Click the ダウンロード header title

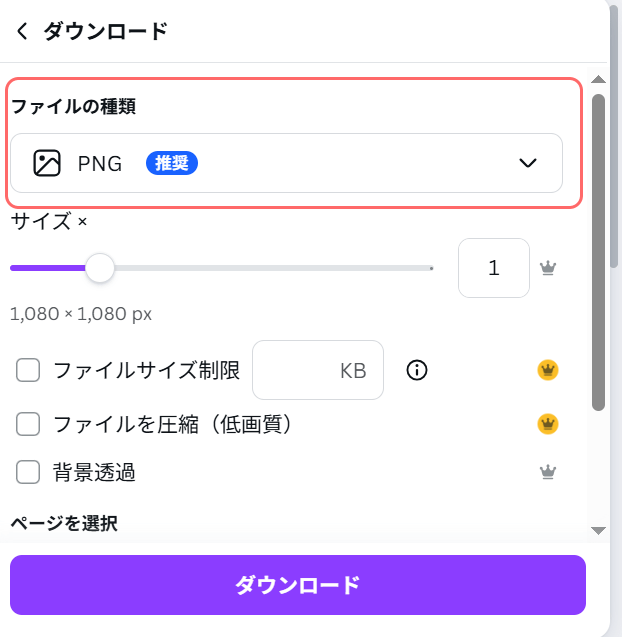[x=105, y=31]
